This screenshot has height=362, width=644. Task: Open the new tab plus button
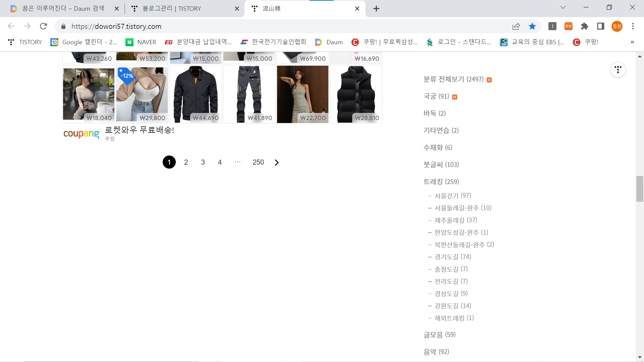(x=376, y=9)
